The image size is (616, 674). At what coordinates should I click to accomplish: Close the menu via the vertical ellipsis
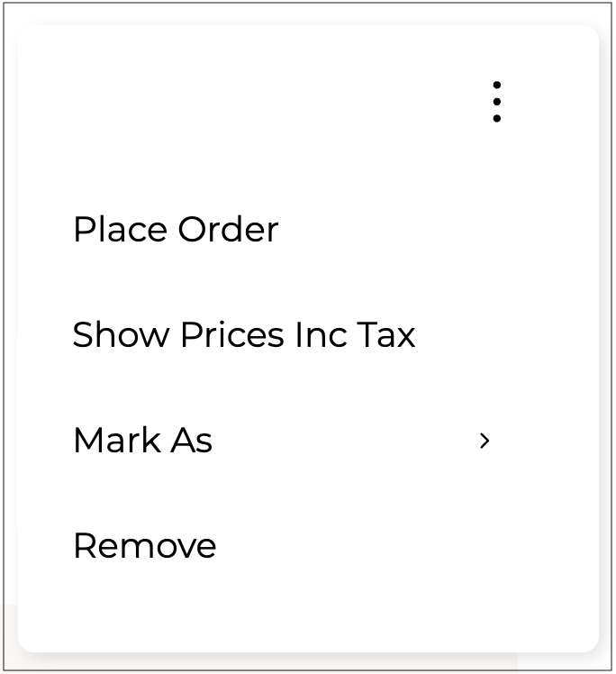tap(496, 102)
